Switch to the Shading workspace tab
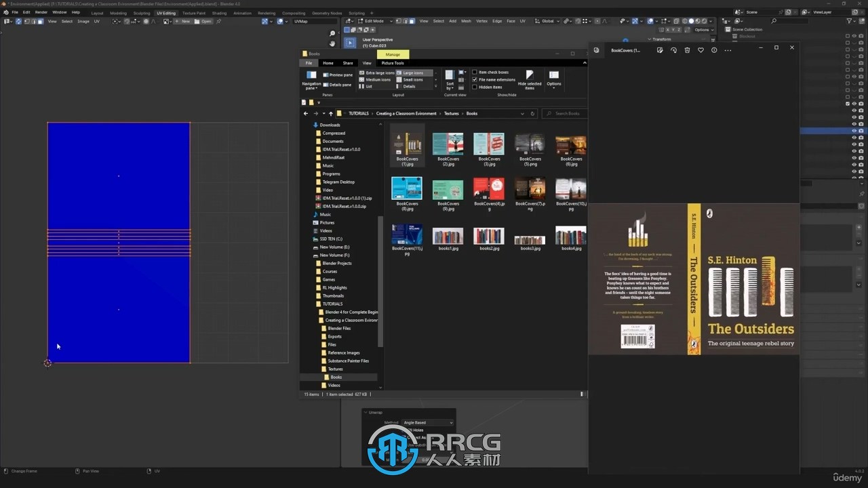The height and width of the screenshot is (488, 868). pyautogui.click(x=220, y=13)
